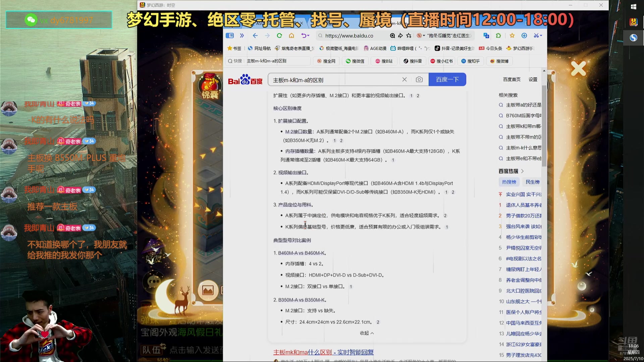Click the 百度一下 search button

[447, 79]
